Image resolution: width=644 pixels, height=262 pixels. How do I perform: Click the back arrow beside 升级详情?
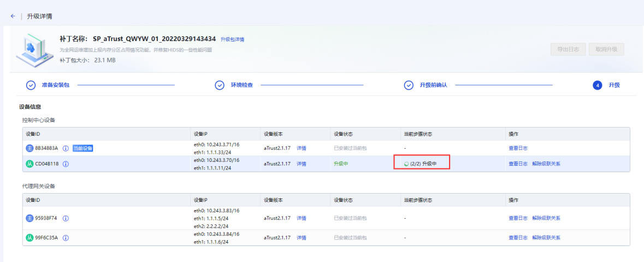tap(13, 16)
